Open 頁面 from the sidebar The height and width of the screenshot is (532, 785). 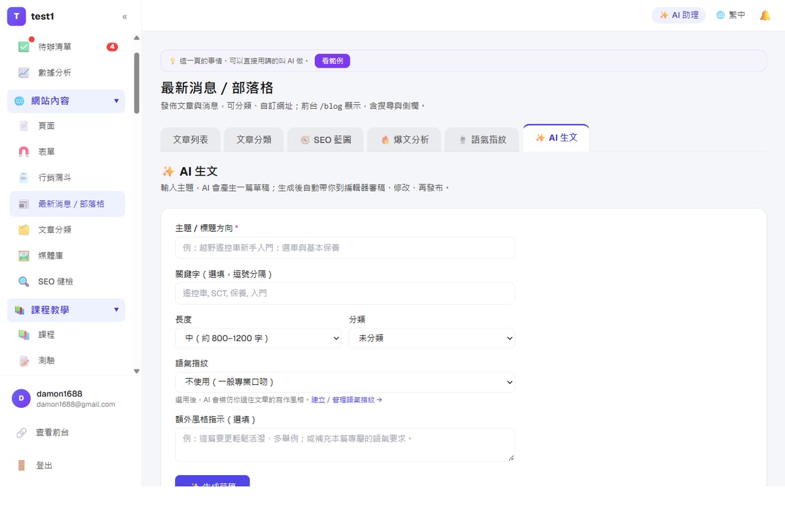67,126
